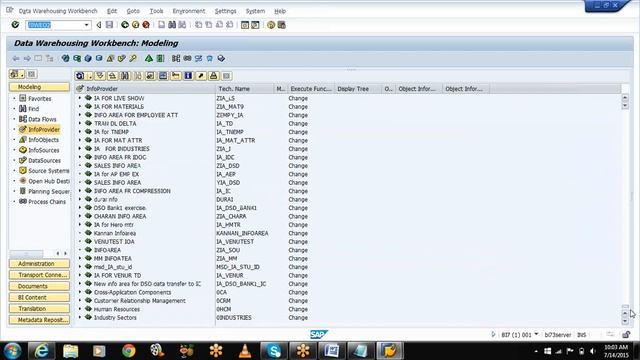Click the Expand subtree icon in tree toolbar
Viewport: 640px width, 360px height.
(100, 76)
